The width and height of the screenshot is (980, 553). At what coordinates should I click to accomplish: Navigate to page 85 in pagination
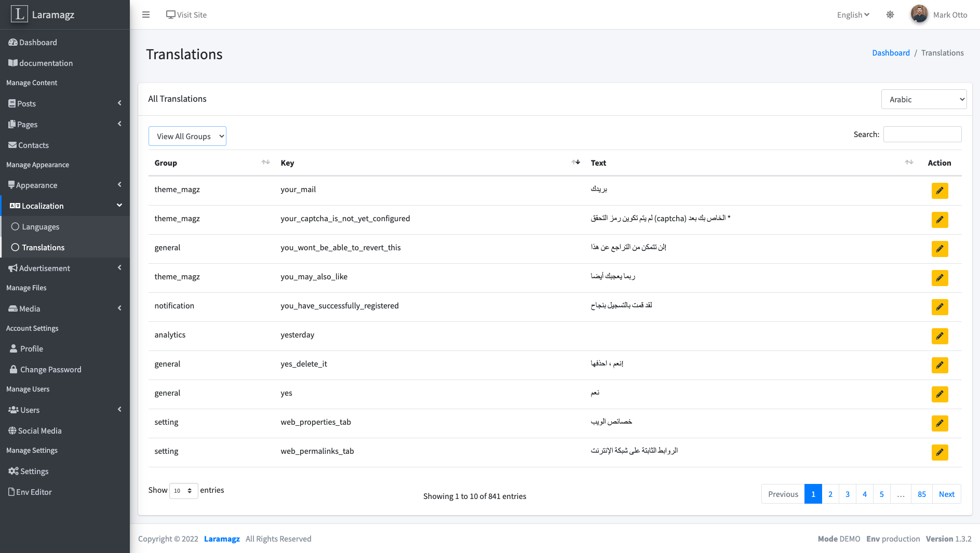pos(921,494)
